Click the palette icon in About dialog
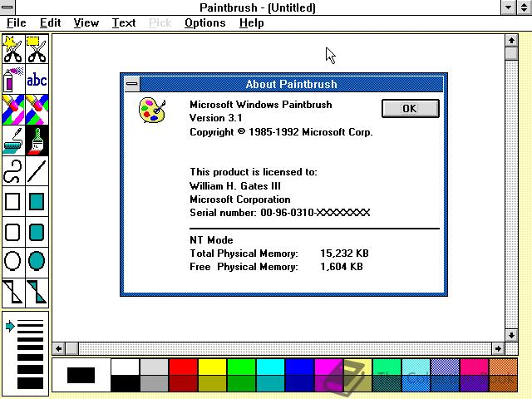Screen dimensions: 532x399 click(x=152, y=111)
